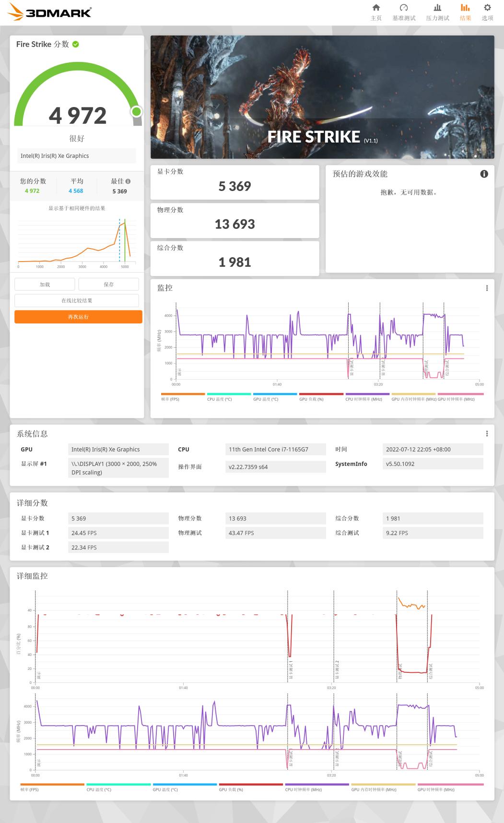The width and height of the screenshot is (504, 823).
Task: Click the info icon in estimated game performance
Action: [484, 174]
